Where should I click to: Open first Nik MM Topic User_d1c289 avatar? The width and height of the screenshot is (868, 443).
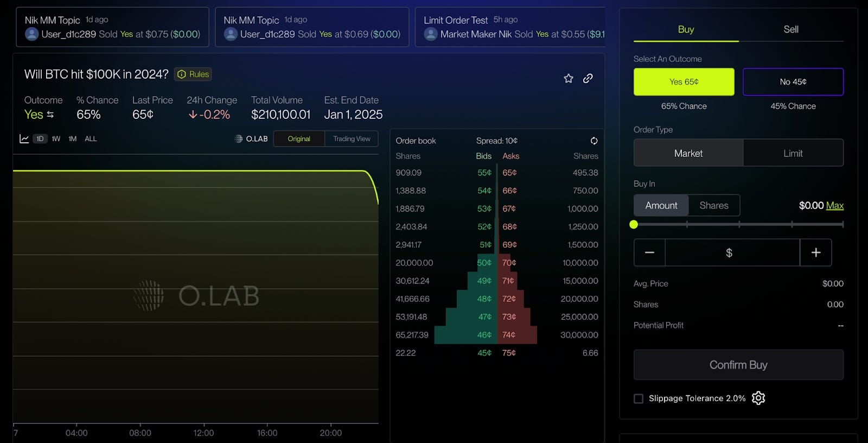(32, 34)
